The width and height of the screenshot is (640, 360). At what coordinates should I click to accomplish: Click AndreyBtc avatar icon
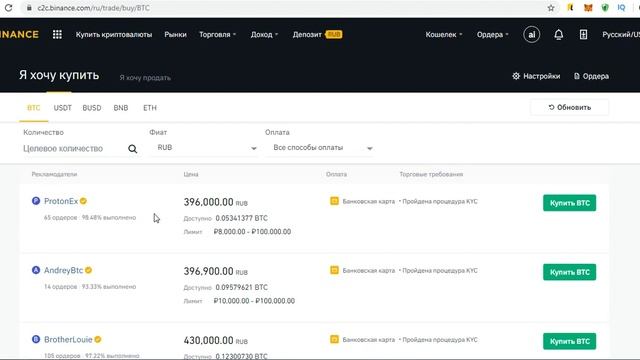(36, 270)
